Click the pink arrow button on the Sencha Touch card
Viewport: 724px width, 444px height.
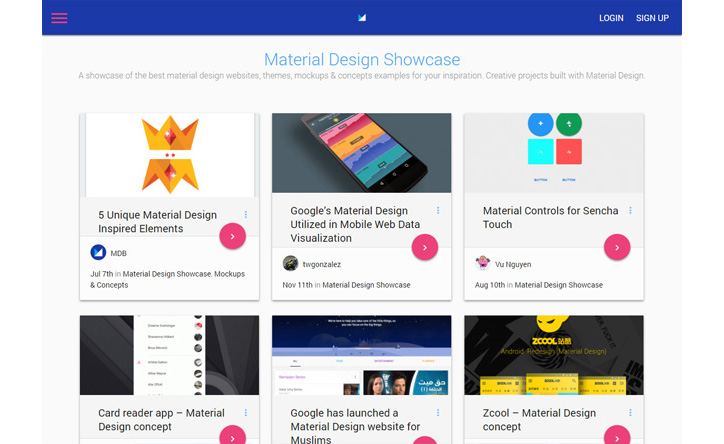[617, 247]
